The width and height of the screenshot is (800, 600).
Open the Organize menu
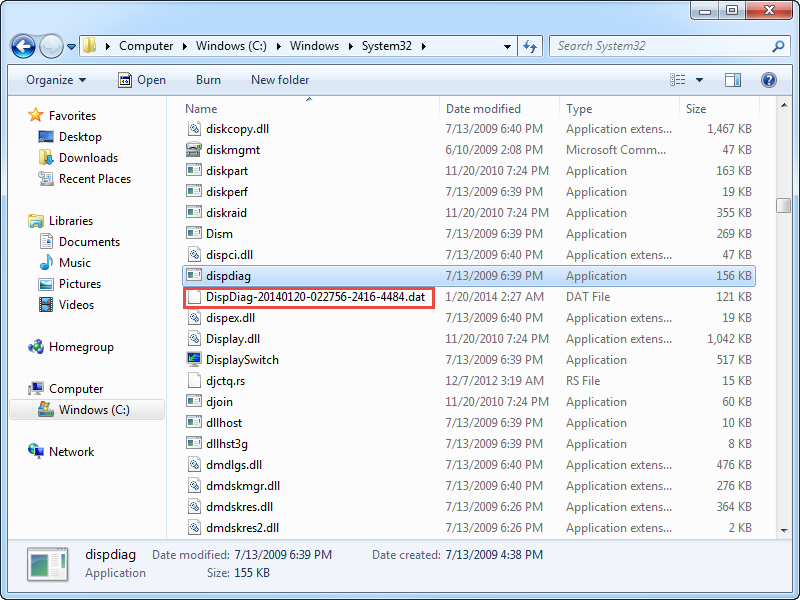point(56,80)
